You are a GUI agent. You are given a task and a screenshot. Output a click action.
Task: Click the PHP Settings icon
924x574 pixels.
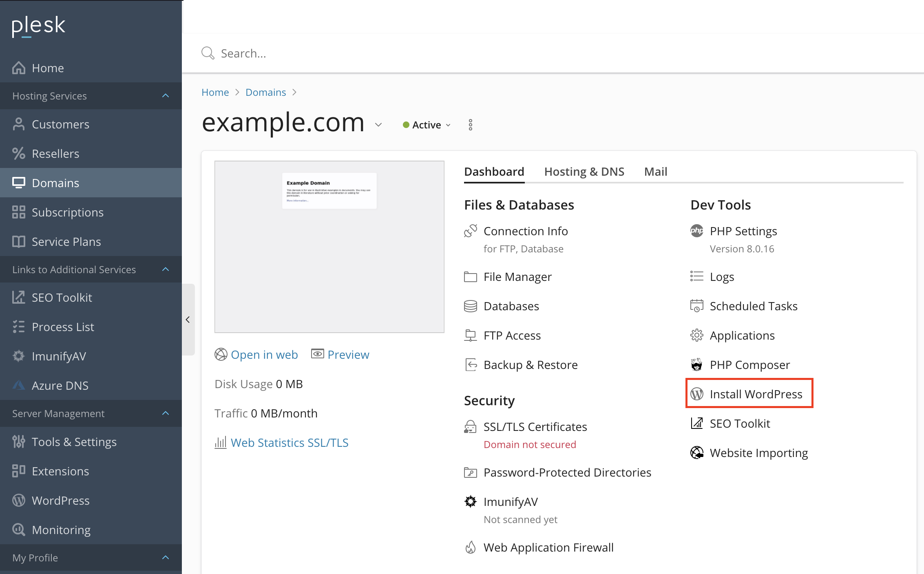(696, 231)
